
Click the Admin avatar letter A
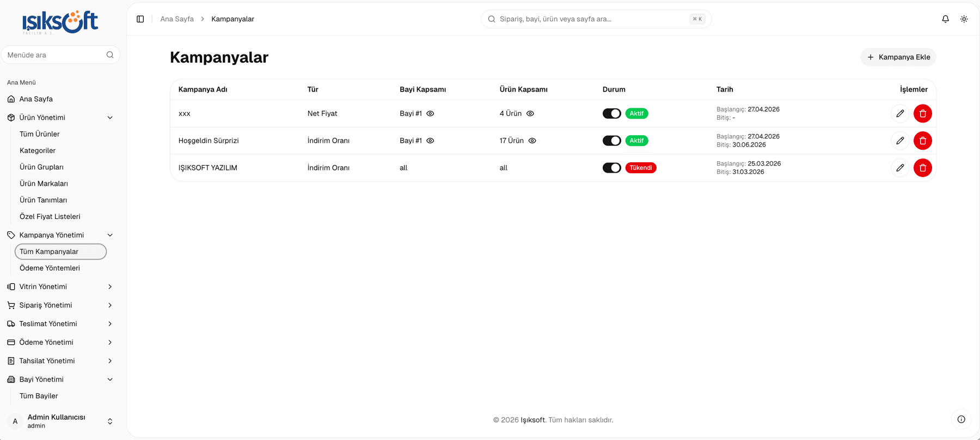tap(15, 421)
